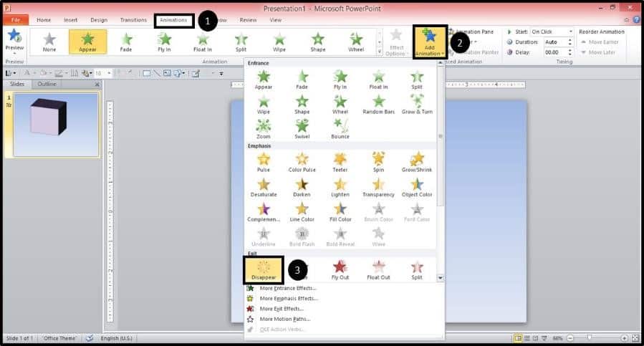Apply the Lighten emphasis effect

tap(340, 187)
